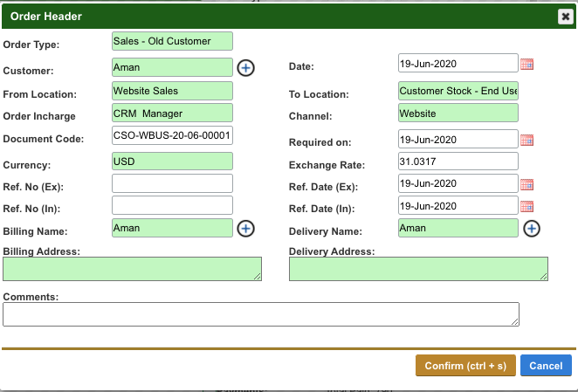Click into the Ref. No (Ex) field
Screen dimensions: 578x392
[x=172, y=183]
